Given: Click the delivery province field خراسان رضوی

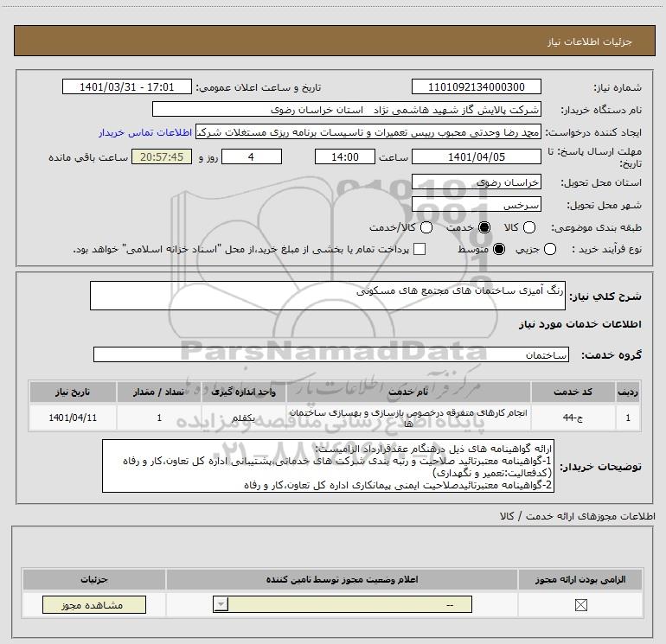Looking at the screenshot, I should 476,182.
